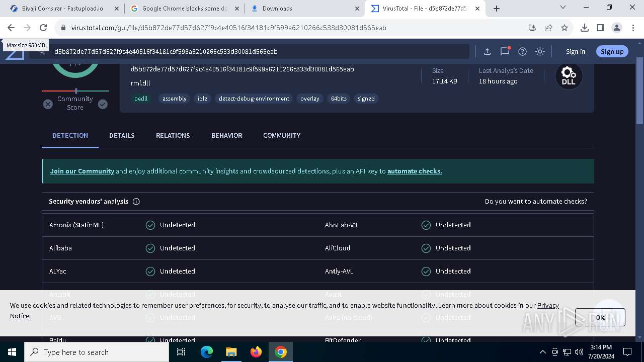
Task: Open the VirusTotal notifications icon
Action: click(505, 51)
